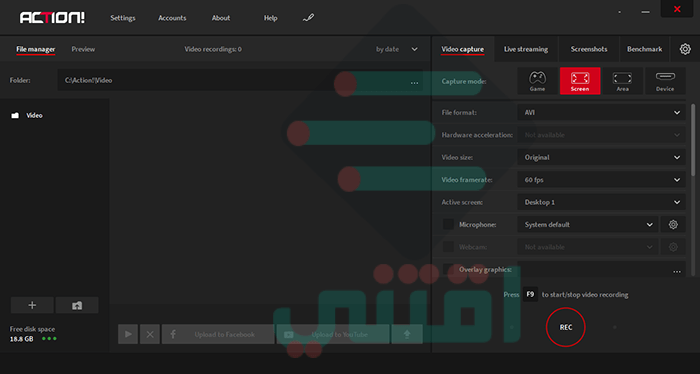Open the File format dropdown
The height and width of the screenshot is (374, 700).
601,112
